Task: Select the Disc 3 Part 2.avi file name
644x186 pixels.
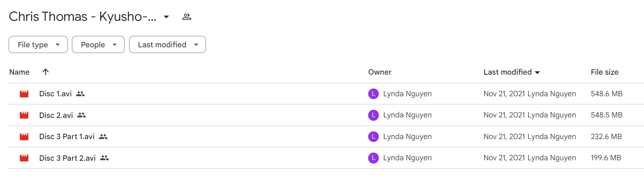Action: coord(67,158)
